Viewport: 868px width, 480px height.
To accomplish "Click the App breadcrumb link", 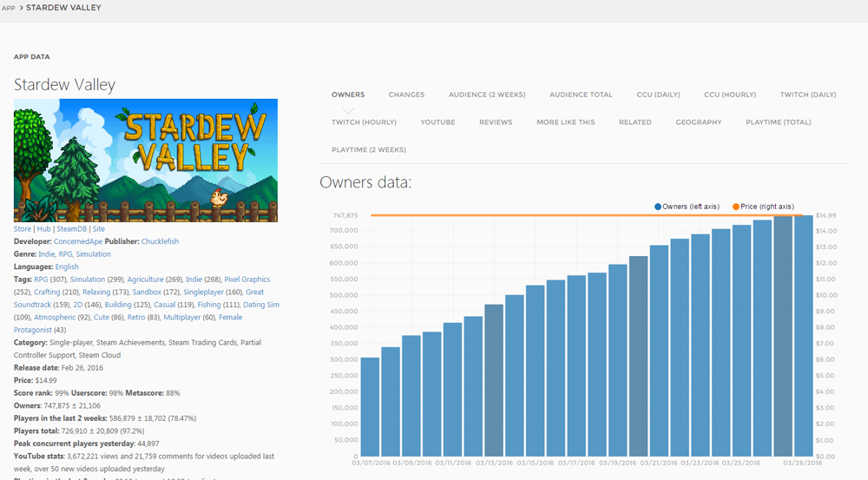I will pos(9,8).
